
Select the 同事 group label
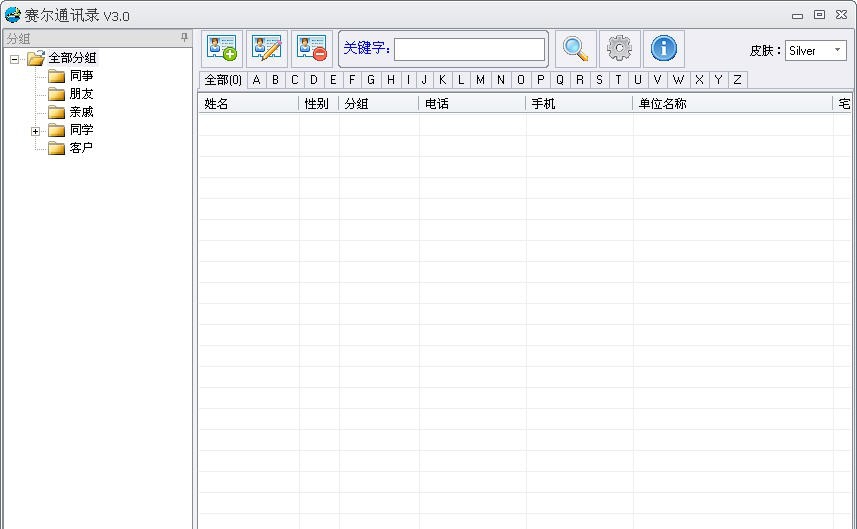pos(81,76)
